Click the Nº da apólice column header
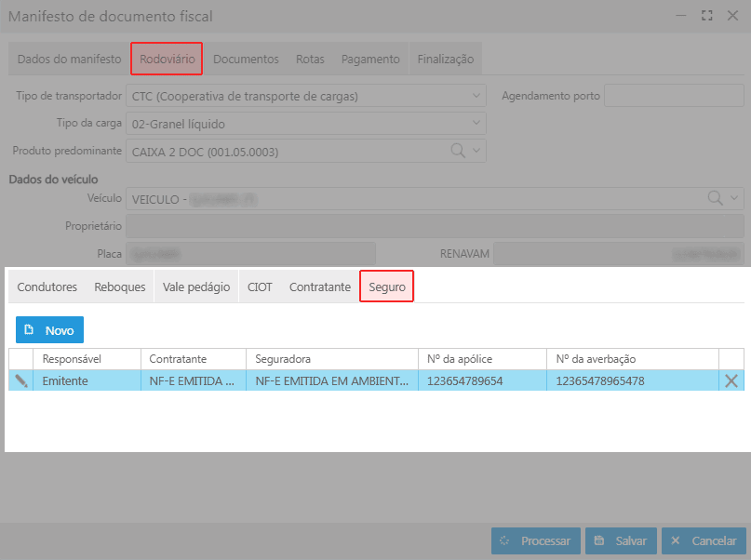Viewport: 751px width, 560px height. 481,359
